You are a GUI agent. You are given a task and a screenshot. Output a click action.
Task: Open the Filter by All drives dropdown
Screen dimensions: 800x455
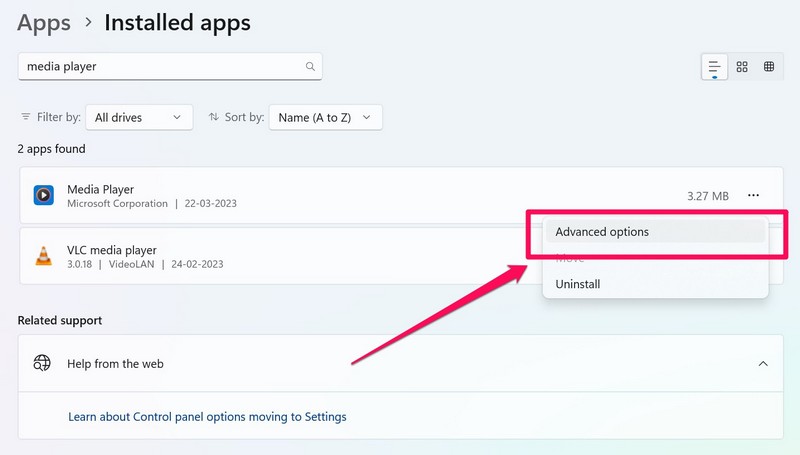[x=139, y=117]
